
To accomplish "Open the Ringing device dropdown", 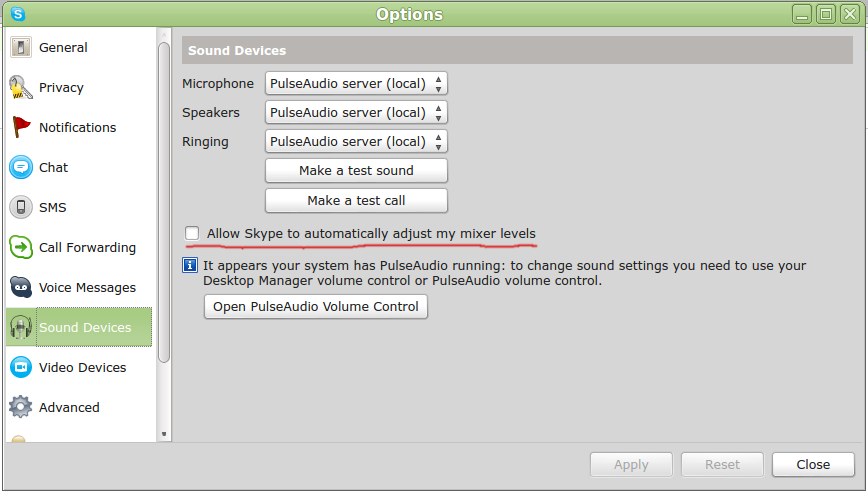I will (x=355, y=142).
